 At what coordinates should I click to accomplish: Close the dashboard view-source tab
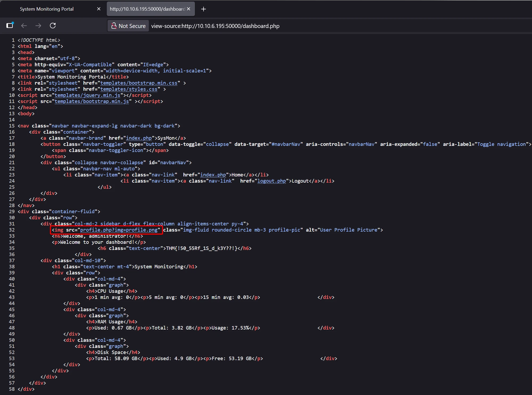pyautogui.click(x=189, y=9)
